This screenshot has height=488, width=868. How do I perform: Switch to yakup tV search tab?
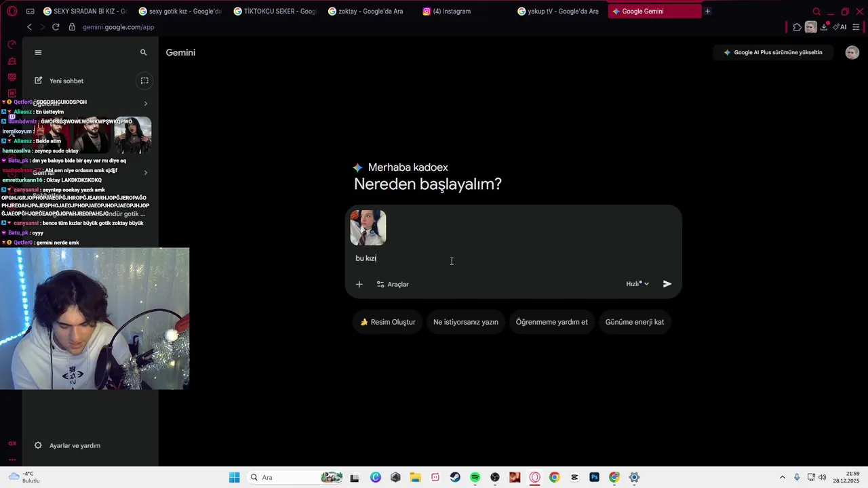[559, 11]
